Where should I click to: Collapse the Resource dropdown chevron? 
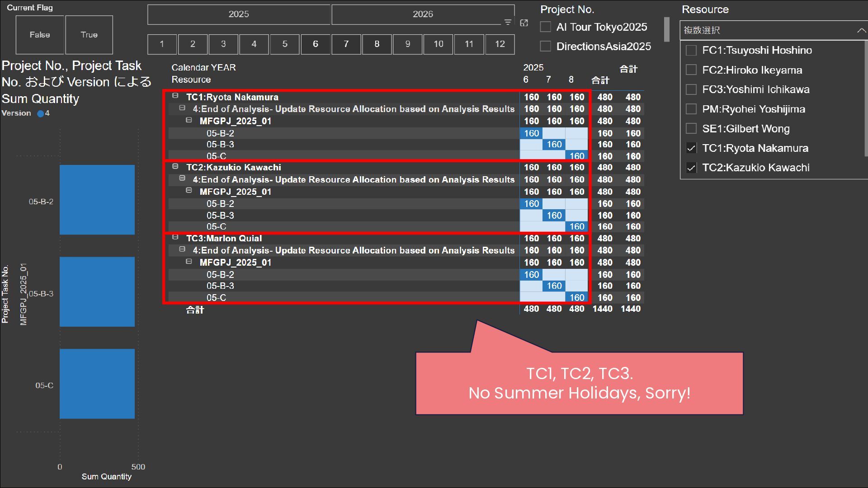(861, 30)
